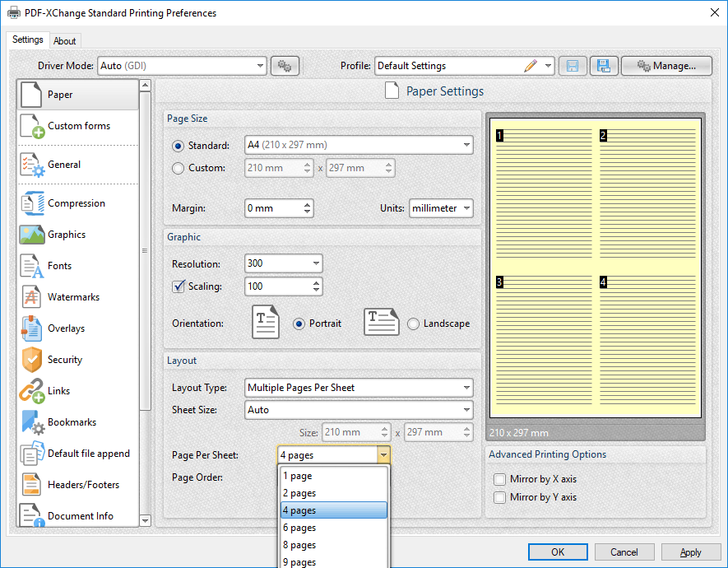Click the page layout preview thumbnail

tap(596, 268)
